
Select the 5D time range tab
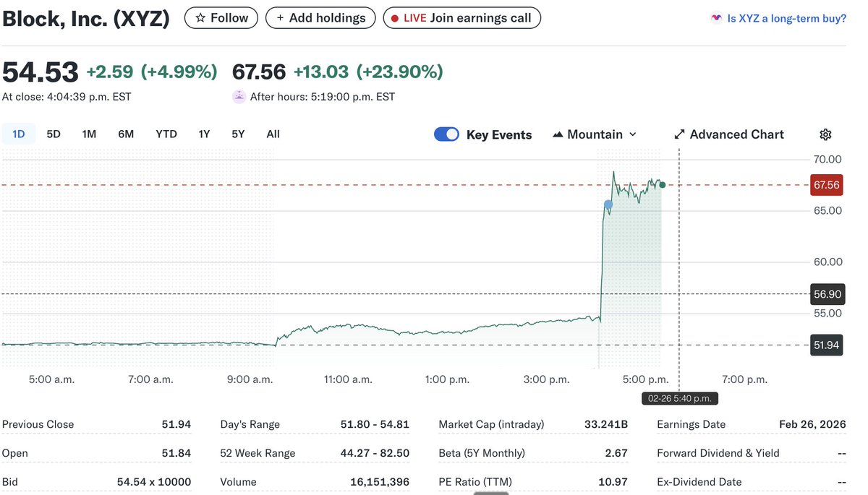point(54,134)
